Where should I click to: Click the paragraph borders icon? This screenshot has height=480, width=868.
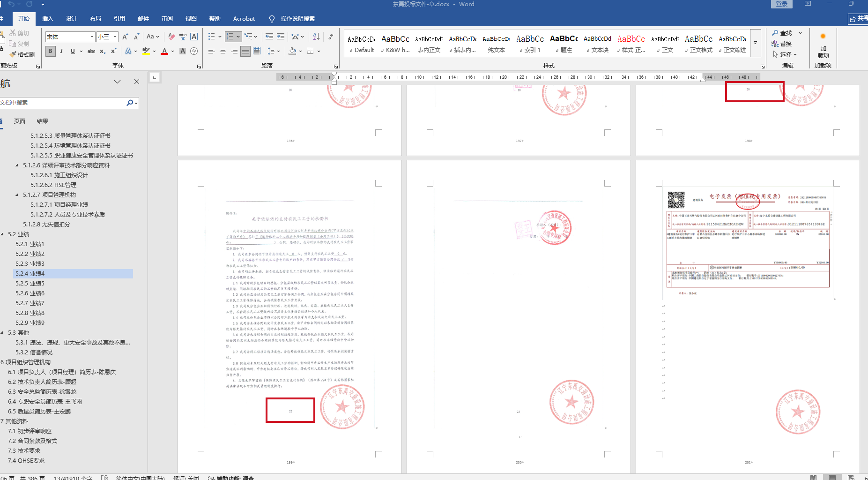pos(310,51)
